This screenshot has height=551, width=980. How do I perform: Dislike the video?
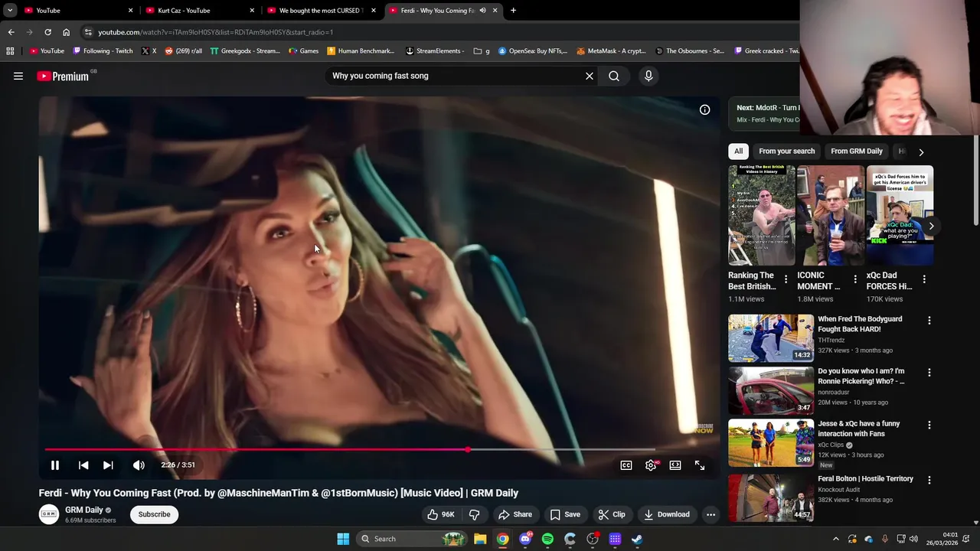click(474, 514)
